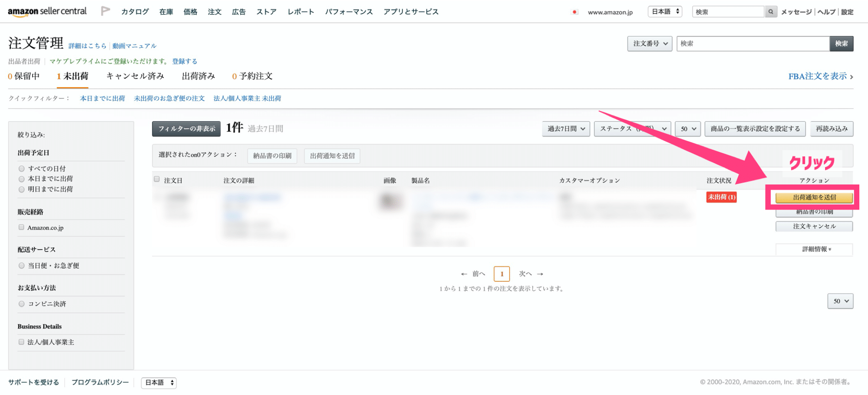868x395 pixels.
Task: Focus the header 検索 input field
Action: point(728,12)
